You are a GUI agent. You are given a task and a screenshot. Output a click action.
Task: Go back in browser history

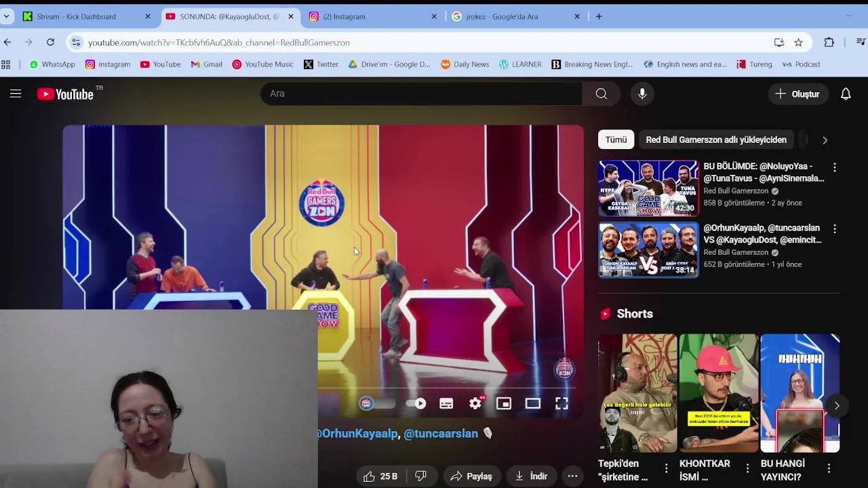(7, 42)
